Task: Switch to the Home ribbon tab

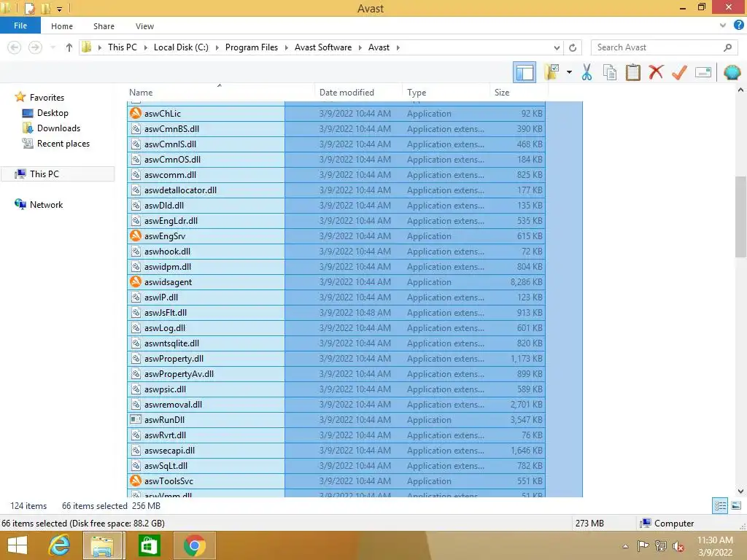Action: point(62,26)
